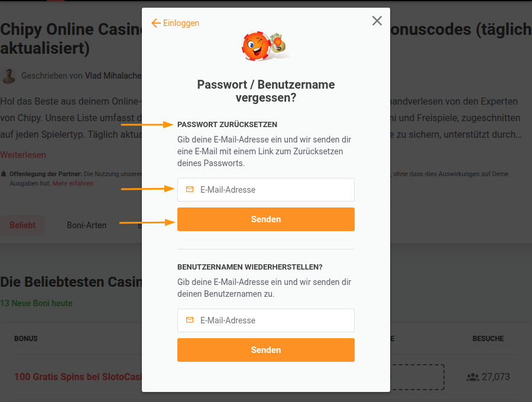Click the visitors icon next to 27,073

(x=473, y=377)
